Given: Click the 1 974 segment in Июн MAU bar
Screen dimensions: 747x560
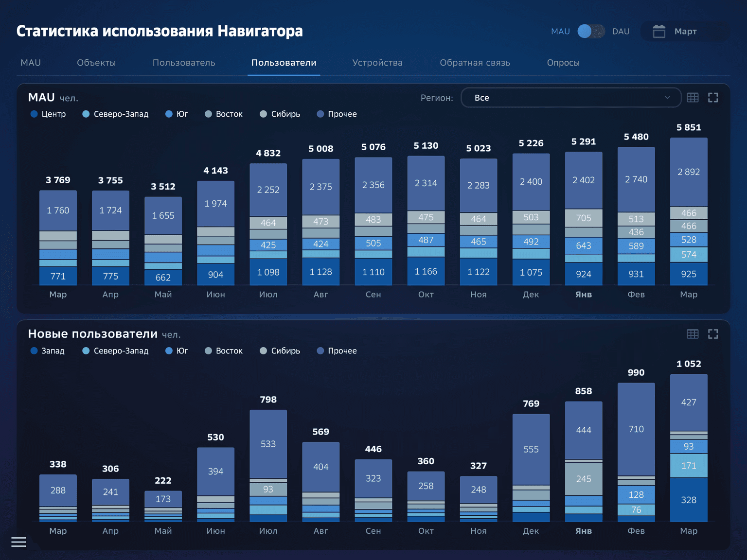Looking at the screenshot, I should (x=215, y=204).
